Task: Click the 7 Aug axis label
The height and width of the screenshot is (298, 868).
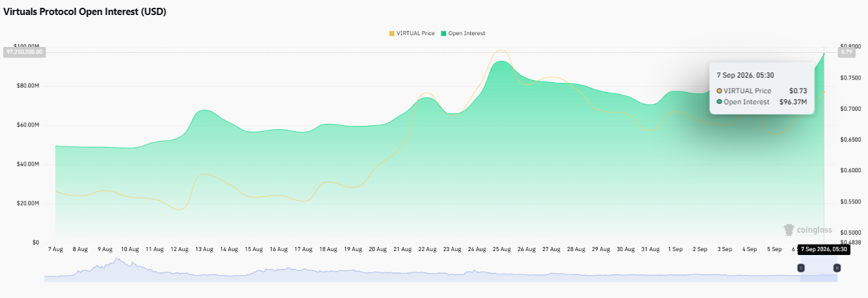Action: (56, 249)
